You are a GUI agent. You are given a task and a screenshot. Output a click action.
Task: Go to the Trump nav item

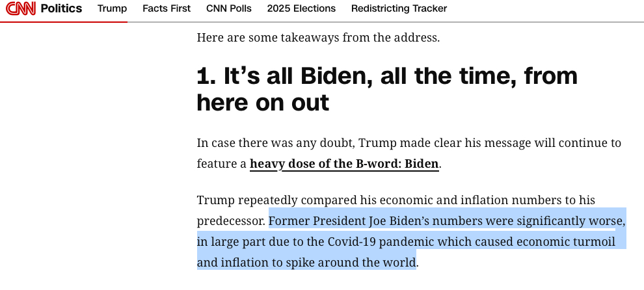112,8
